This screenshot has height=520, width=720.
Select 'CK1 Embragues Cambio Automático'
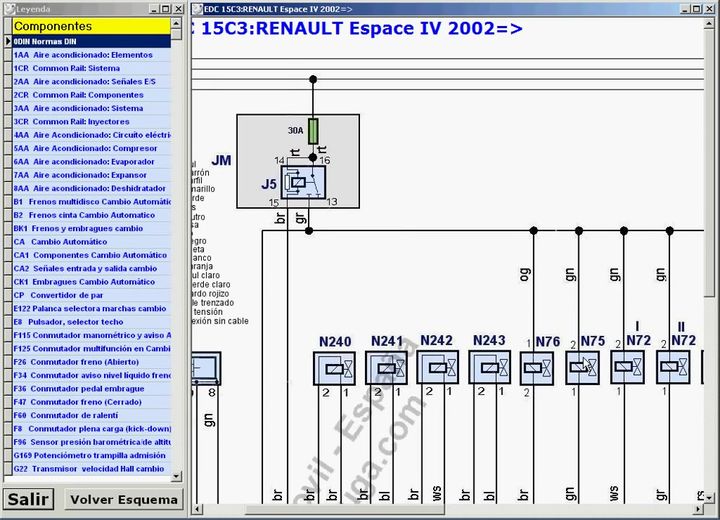[91, 281]
